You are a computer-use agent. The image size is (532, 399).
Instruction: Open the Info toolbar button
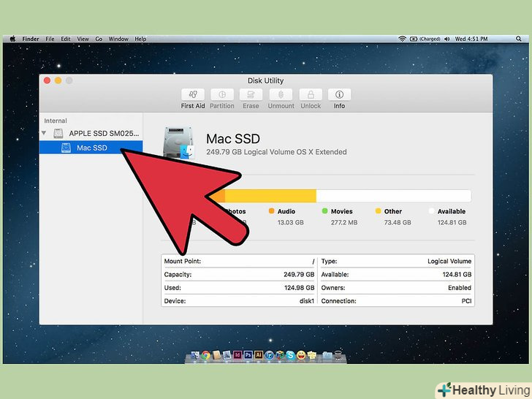(x=339, y=95)
